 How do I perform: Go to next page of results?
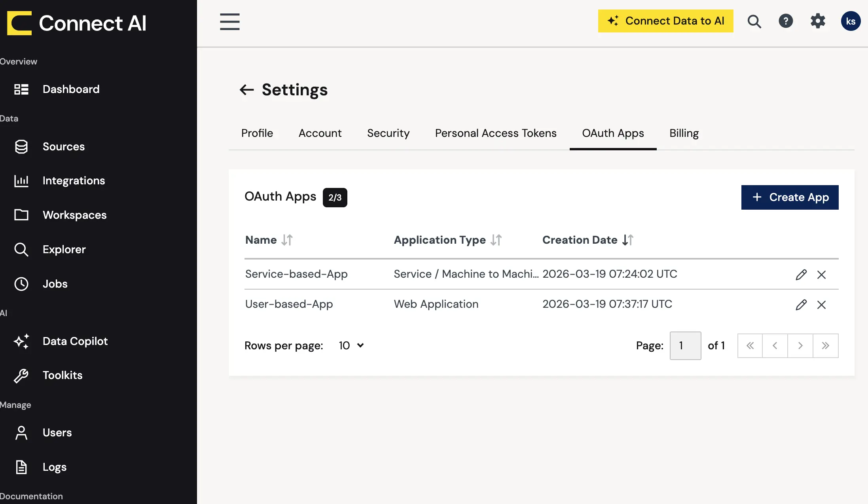(800, 346)
